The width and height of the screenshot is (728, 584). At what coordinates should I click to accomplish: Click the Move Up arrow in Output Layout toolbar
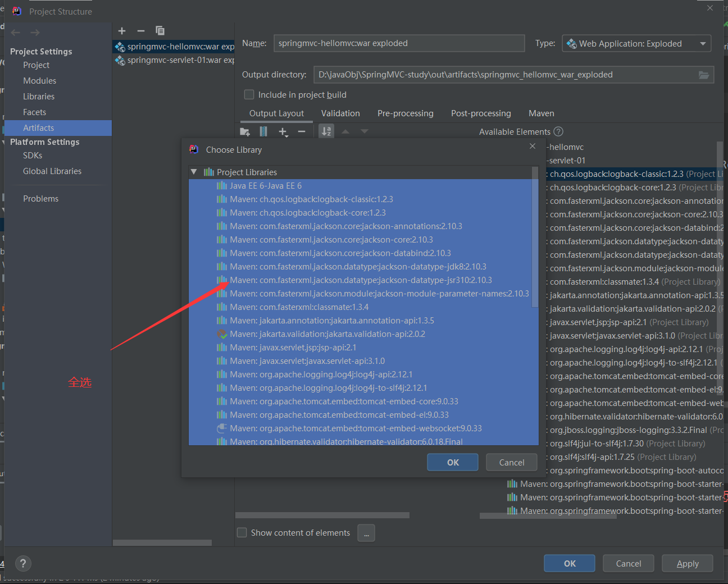pos(345,131)
